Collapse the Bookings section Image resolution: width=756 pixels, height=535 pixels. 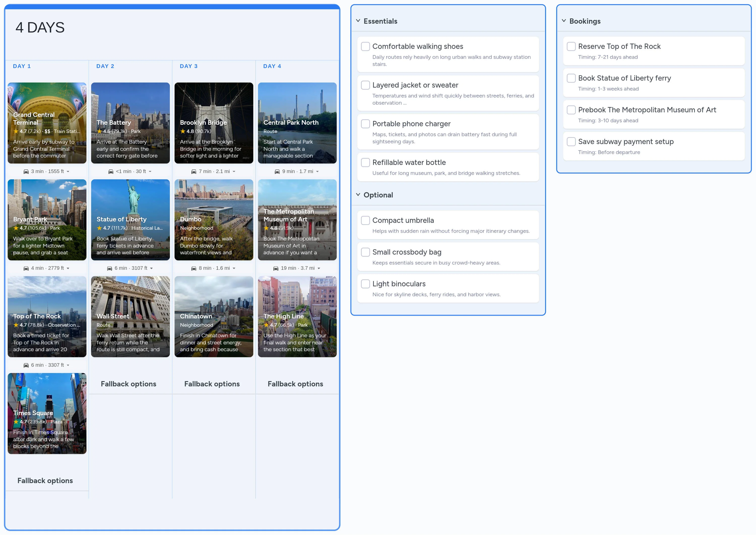coord(564,20)
